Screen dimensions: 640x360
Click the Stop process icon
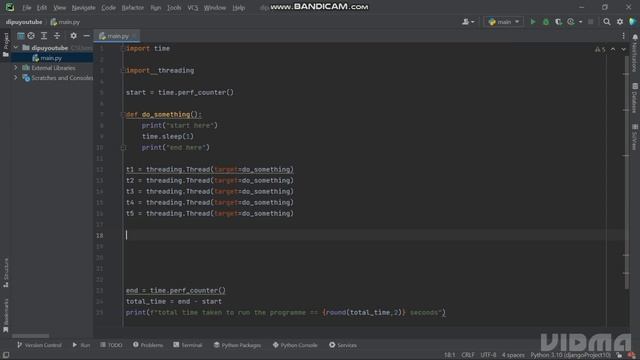click(591, 22)
